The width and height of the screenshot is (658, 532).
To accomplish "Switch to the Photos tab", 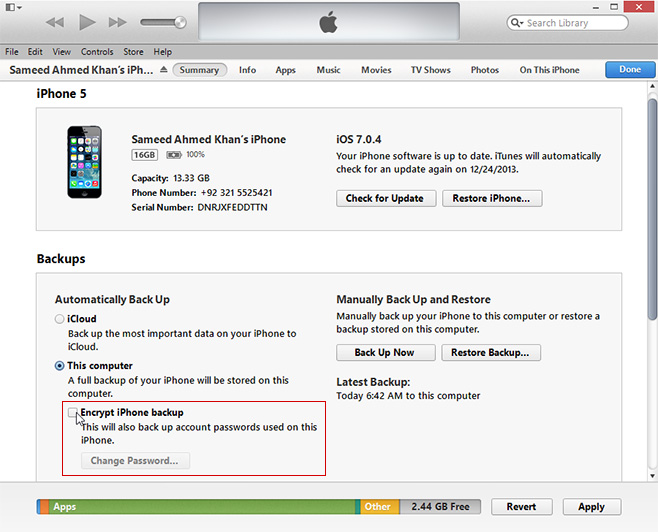I will tap(485, 70).
